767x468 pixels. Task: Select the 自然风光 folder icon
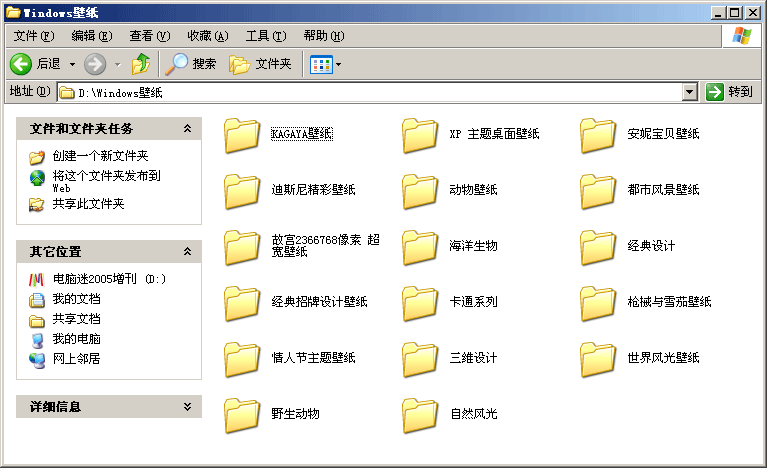point(420,415)
